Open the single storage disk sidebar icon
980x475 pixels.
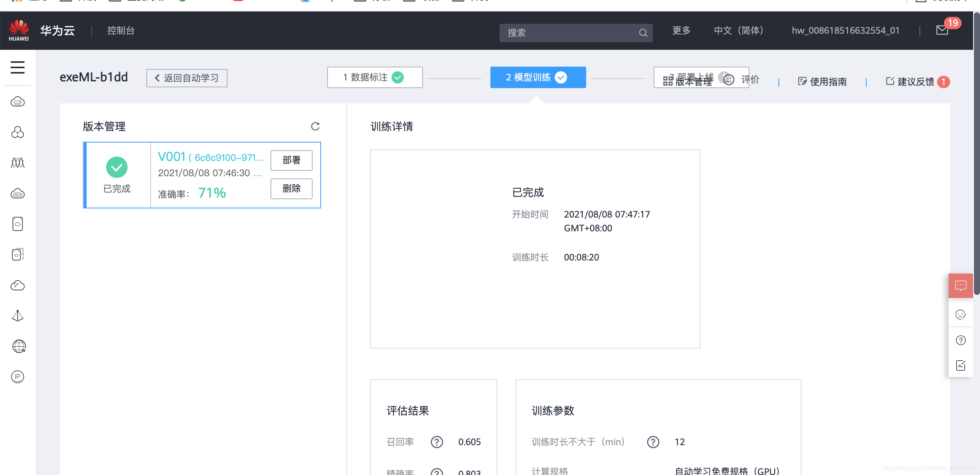coord(18,224)
